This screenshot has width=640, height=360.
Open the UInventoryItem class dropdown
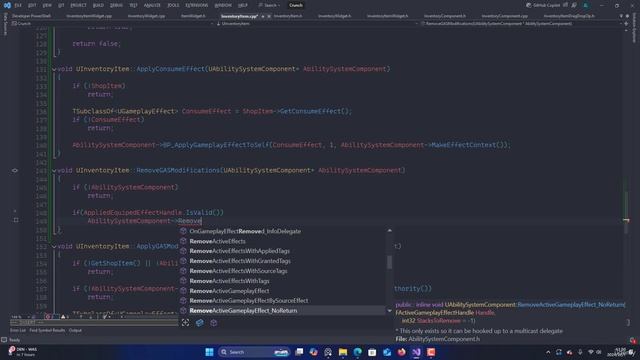[x=317, y=24]
